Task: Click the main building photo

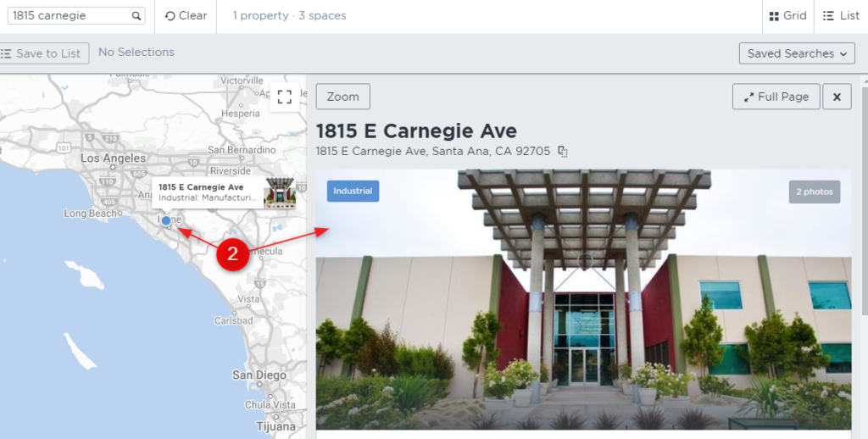Action: point(583,299)
